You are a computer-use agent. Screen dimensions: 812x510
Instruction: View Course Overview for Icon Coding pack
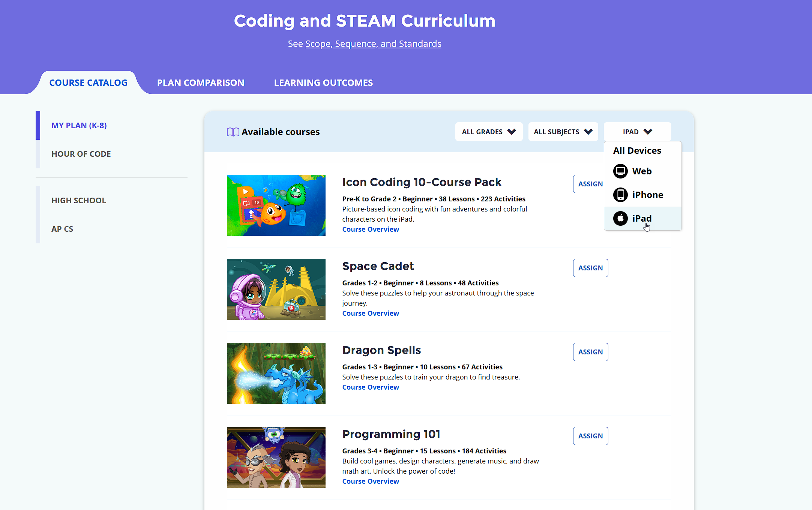pos(370,229)
